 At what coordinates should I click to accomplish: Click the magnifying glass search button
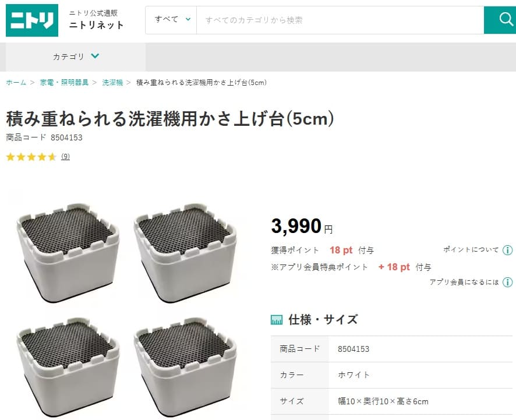coord(500,20)
